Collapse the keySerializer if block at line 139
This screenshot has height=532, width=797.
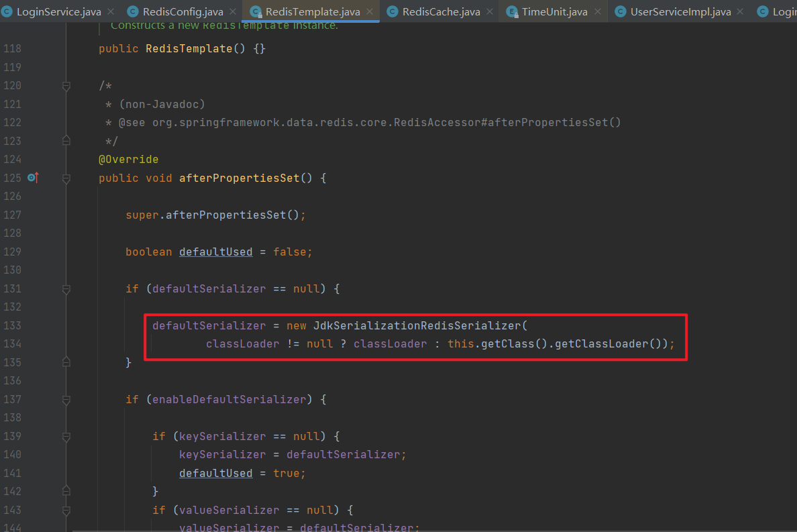coord(66,437)
